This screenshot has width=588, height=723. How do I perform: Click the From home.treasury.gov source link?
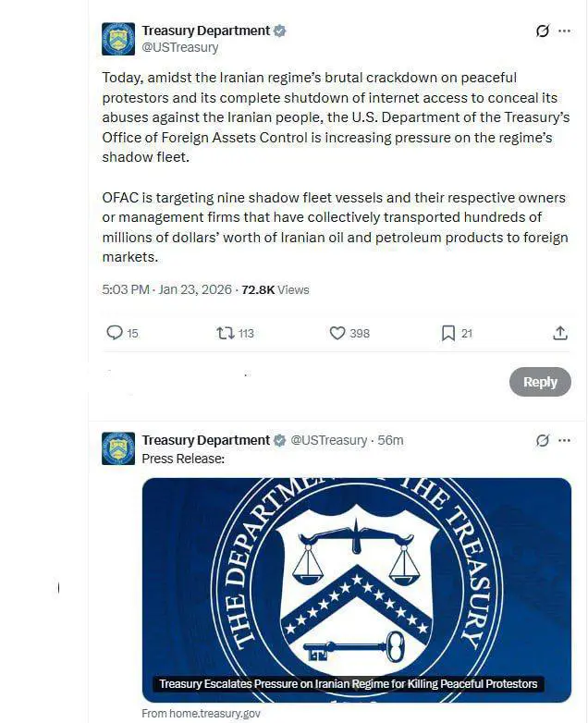coord(201,714)
